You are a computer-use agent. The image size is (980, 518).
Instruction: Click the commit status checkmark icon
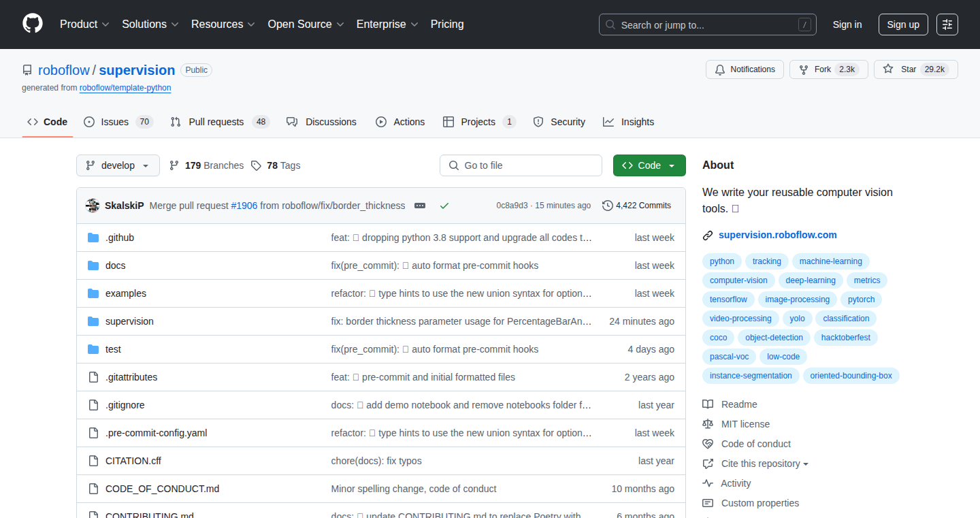click(x=444, y=206)
